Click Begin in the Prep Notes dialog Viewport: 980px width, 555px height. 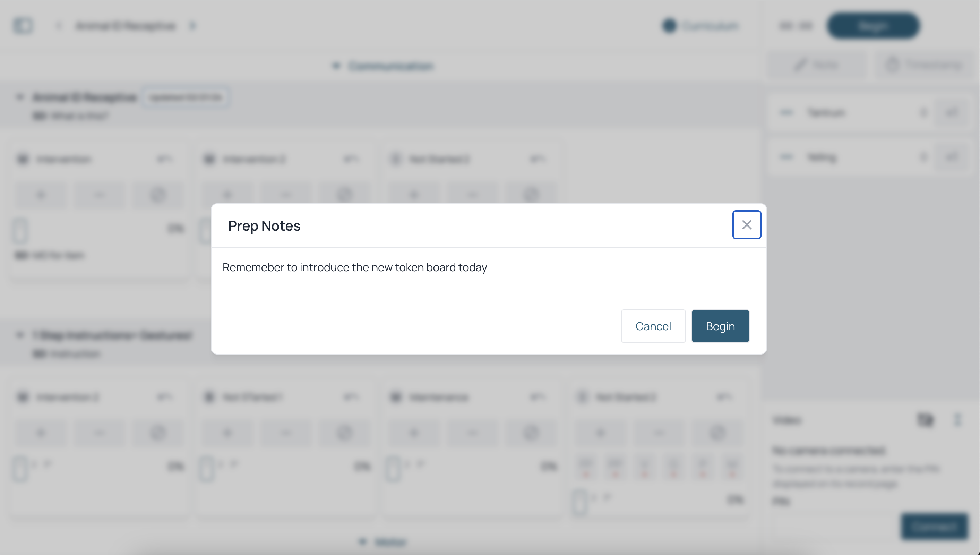[720, 326]
